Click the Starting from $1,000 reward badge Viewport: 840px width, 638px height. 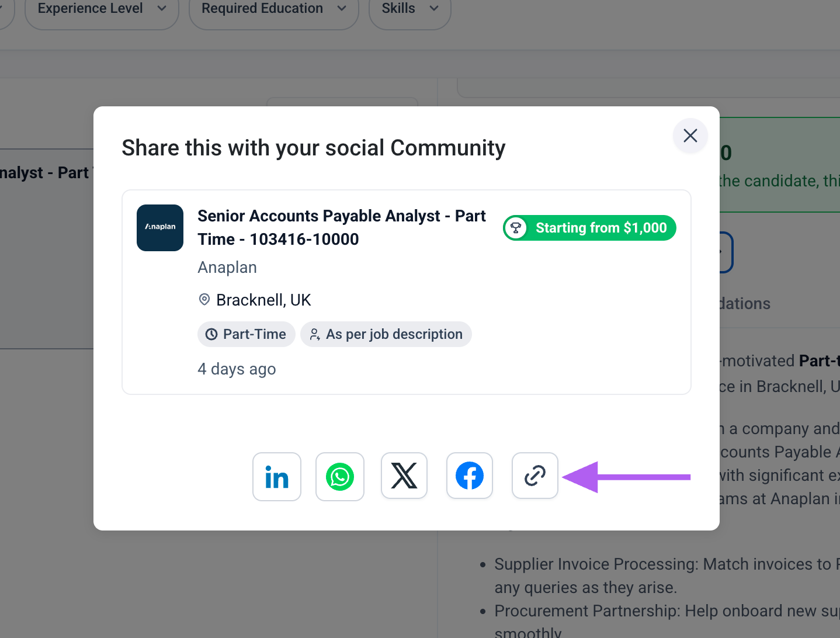[x=589, y=228]
